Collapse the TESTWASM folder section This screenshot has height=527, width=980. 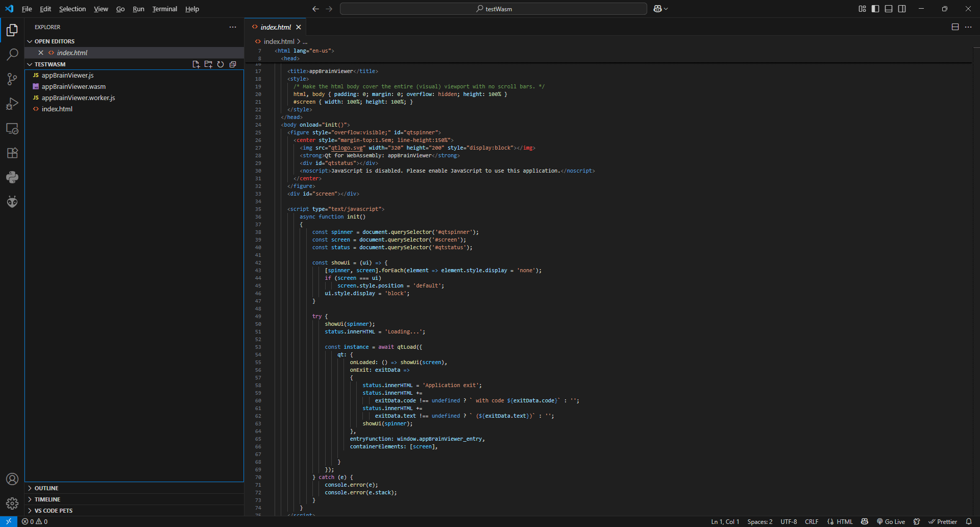[x=30, y=64]
